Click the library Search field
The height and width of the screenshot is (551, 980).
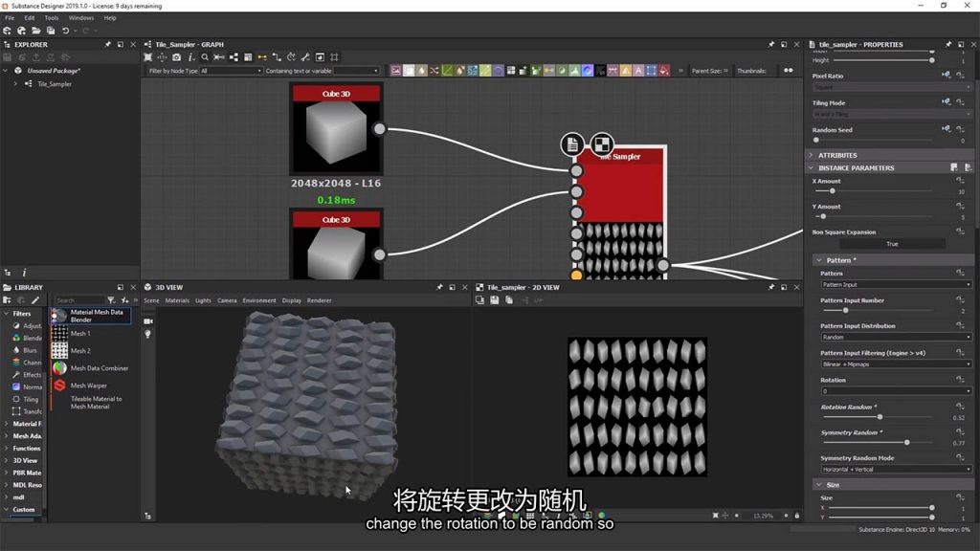click(x=78, y=300)
